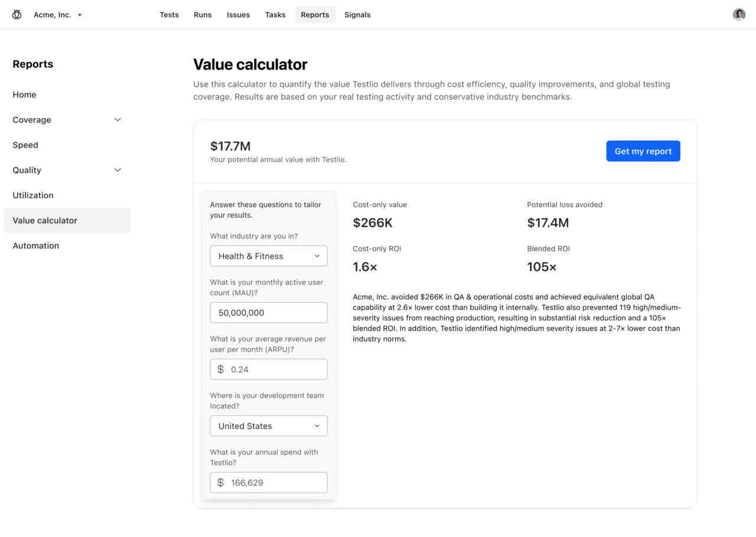Open the Issues tab
Screen dimensions: 756x537
(238, 15)
